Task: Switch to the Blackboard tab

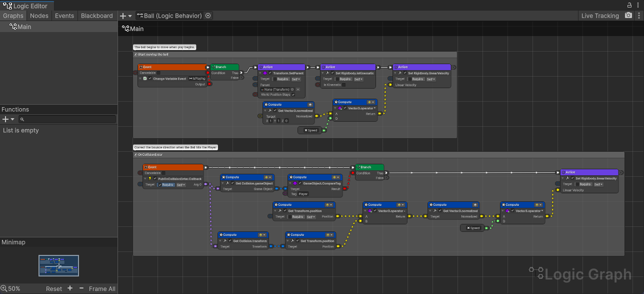Action: (96, 16)
